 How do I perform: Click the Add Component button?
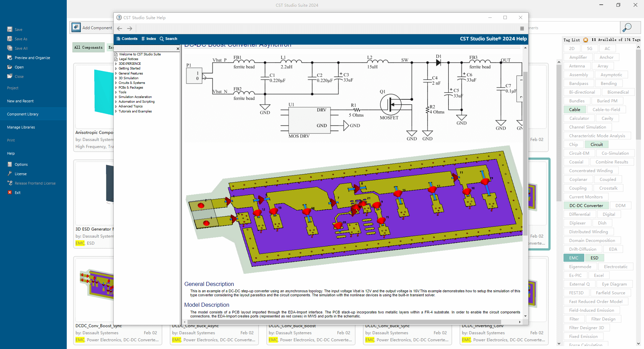pyautogui.click(x=92, y=28)
